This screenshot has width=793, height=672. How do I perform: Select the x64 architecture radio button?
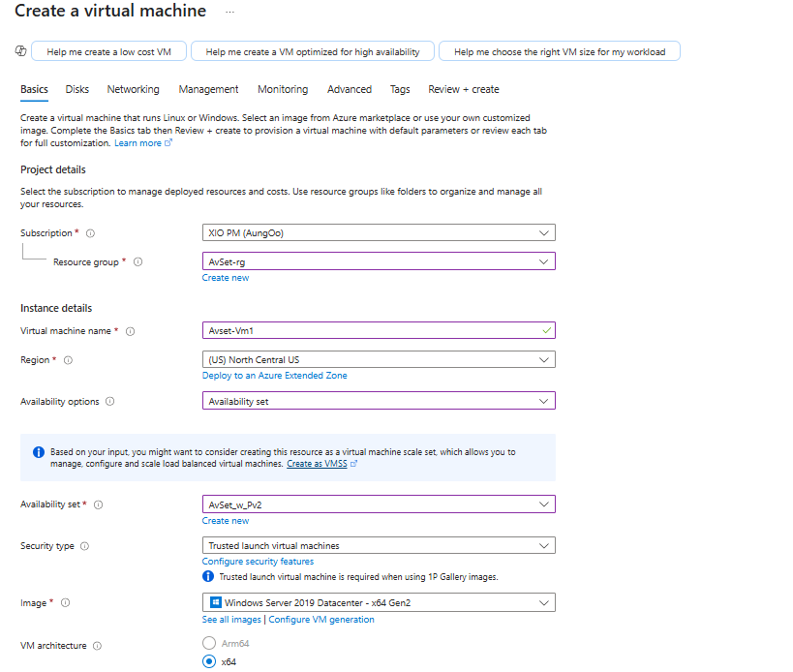[208, 661]
